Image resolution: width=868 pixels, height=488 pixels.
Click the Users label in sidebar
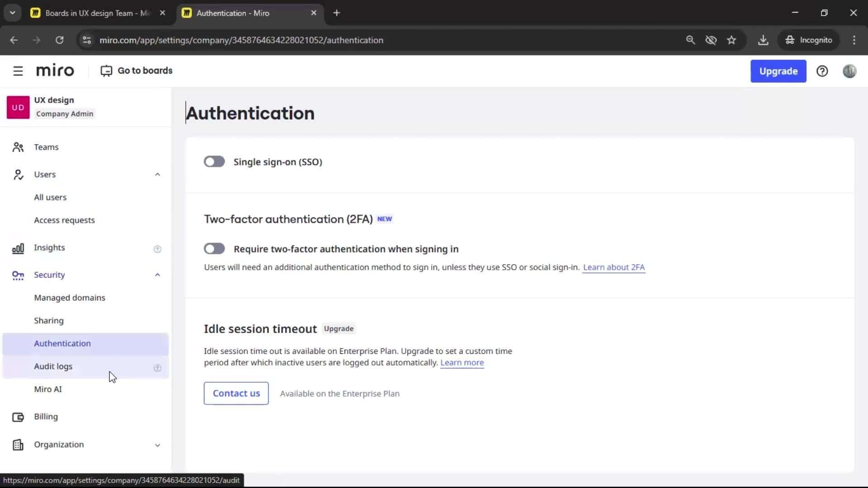point(45,175)
